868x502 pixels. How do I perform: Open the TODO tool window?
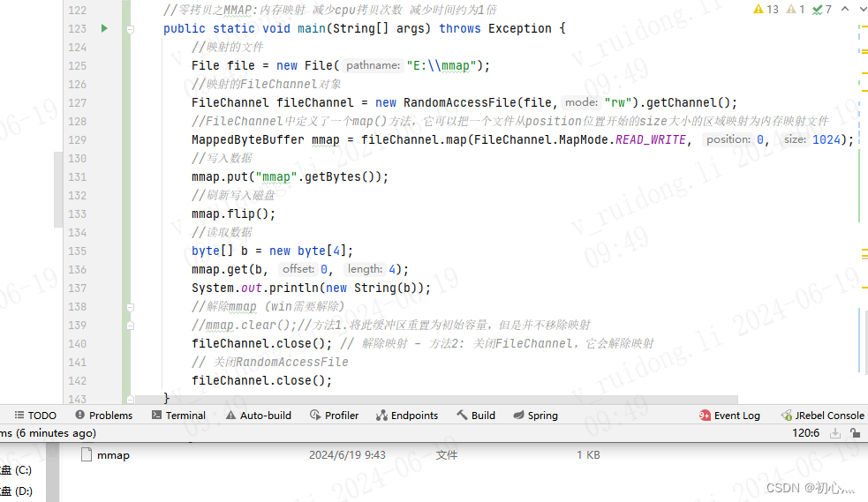(x=35, y=416)
